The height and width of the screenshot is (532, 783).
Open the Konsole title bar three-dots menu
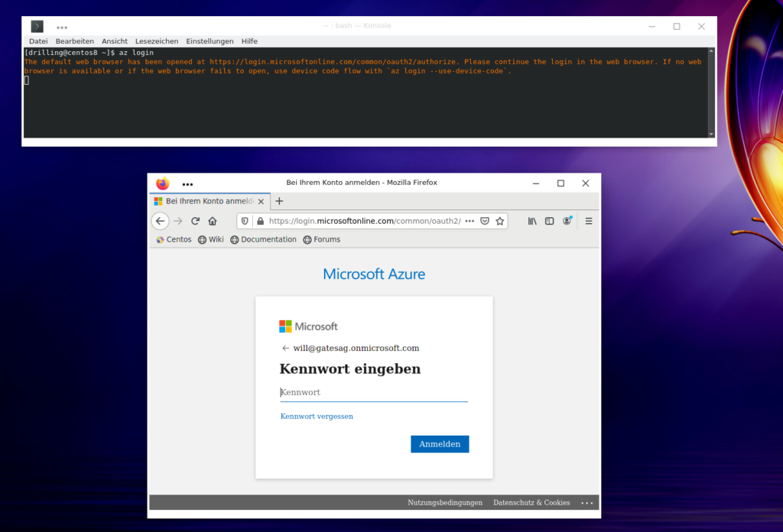click(x=62, y=28)
